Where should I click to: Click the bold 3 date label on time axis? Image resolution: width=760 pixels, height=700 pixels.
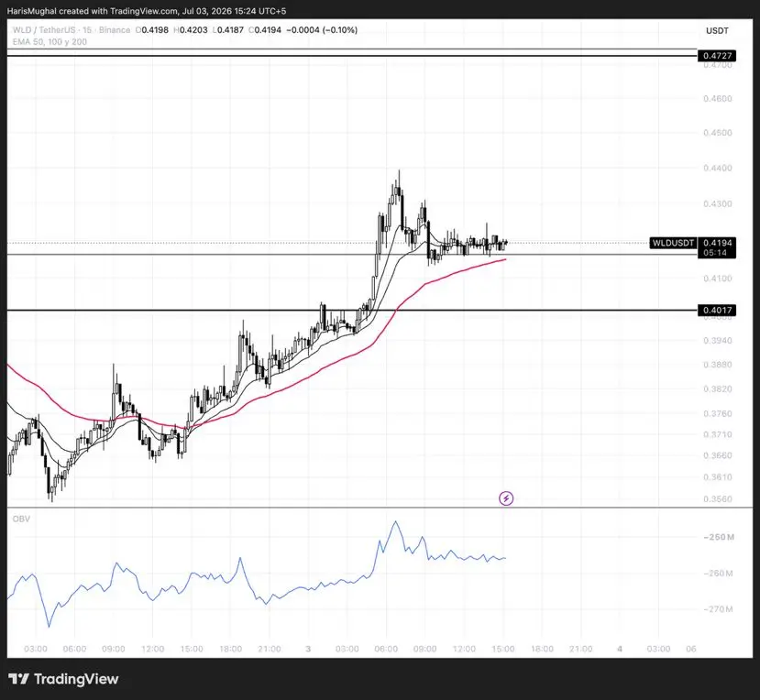[308, 649]
